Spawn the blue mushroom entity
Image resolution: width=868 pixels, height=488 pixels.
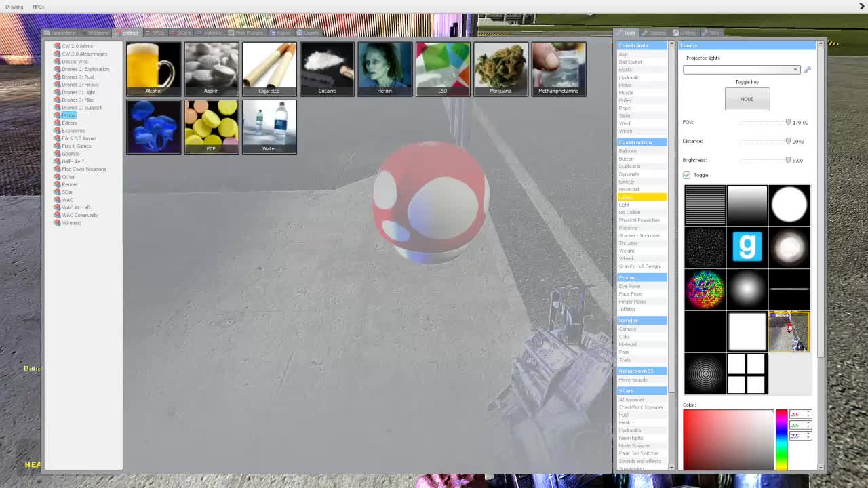(x=153, y=127)
